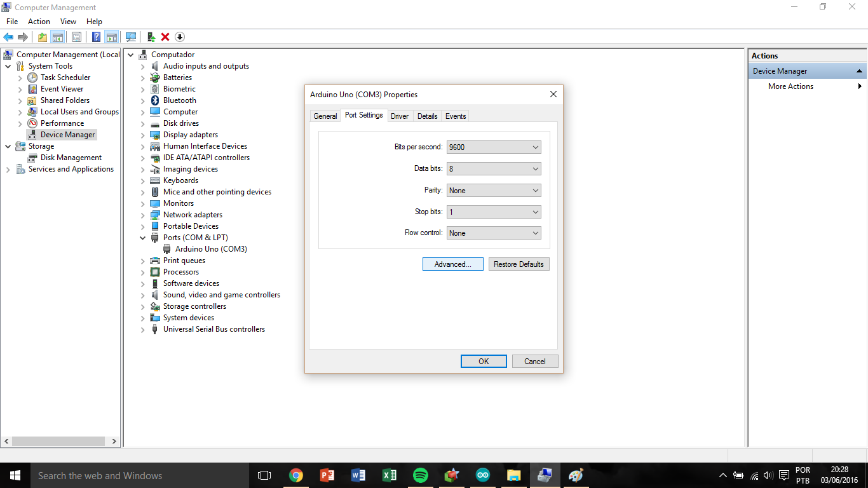Click the Task View taskbar icon
This screenshot has height=488, width=868.
click(264, 475)
